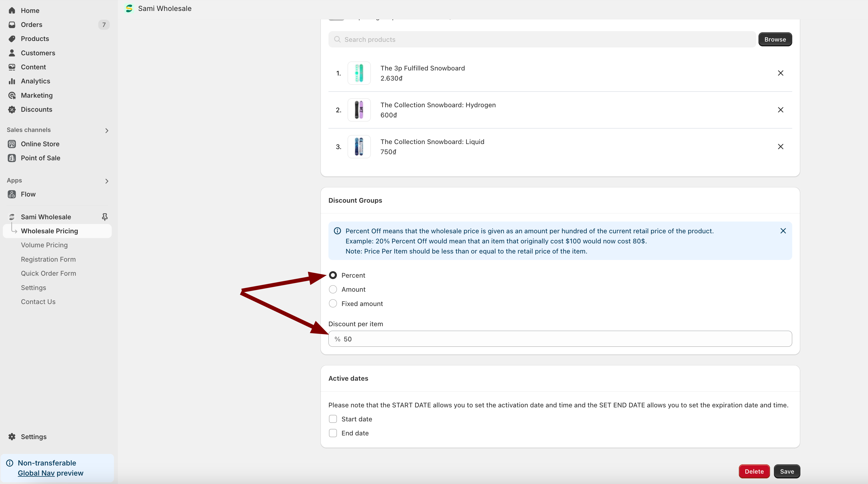The height and width of the screenshot is (484, 868).
Task: Click into the Search products field
Action: point(542,39)
